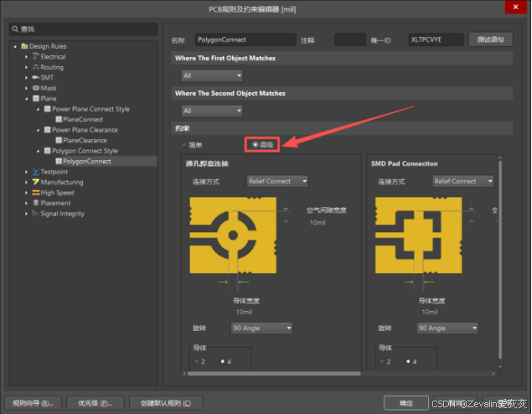Click the PolygonConnect rule icon
Screen dimensions: 532x414
coord(59,161)
